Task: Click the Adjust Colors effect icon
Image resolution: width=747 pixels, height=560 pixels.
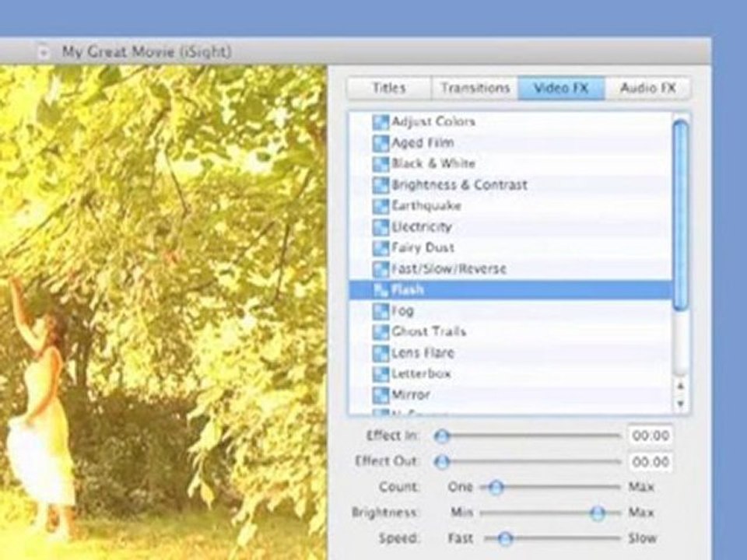Action: (x=381, y=122)
